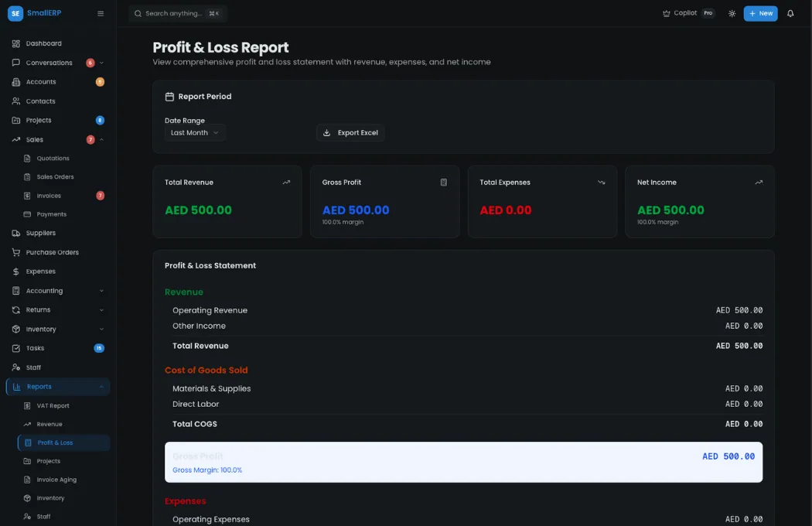Screen dimensions: 812x526
Task: Click the Operating Expenses row label
Action: tap(211, 519)
